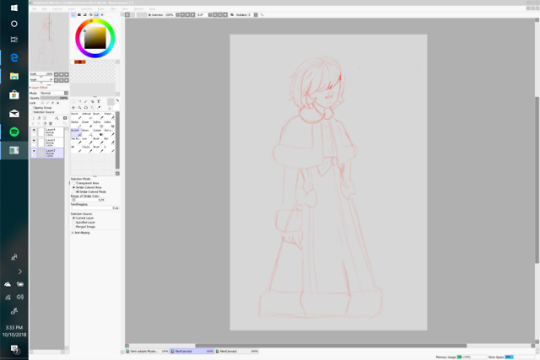This screenshot has height=360, width=540.
Task: Choose the Gradation tool preset
Action: pos(98,132)
